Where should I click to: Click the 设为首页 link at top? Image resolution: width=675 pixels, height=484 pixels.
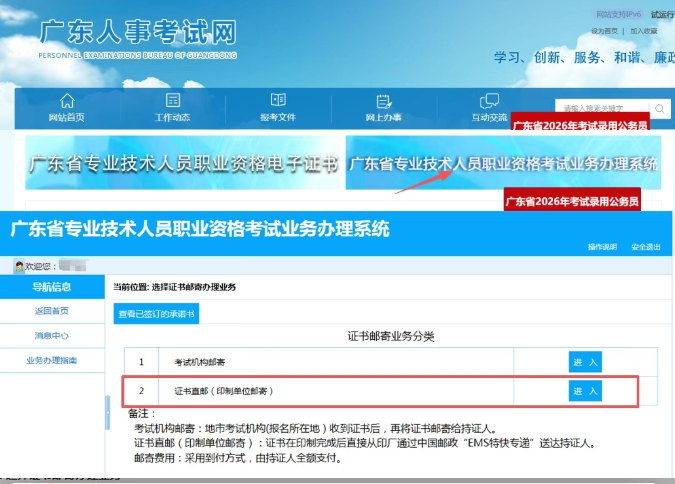(x=605, y=31)
